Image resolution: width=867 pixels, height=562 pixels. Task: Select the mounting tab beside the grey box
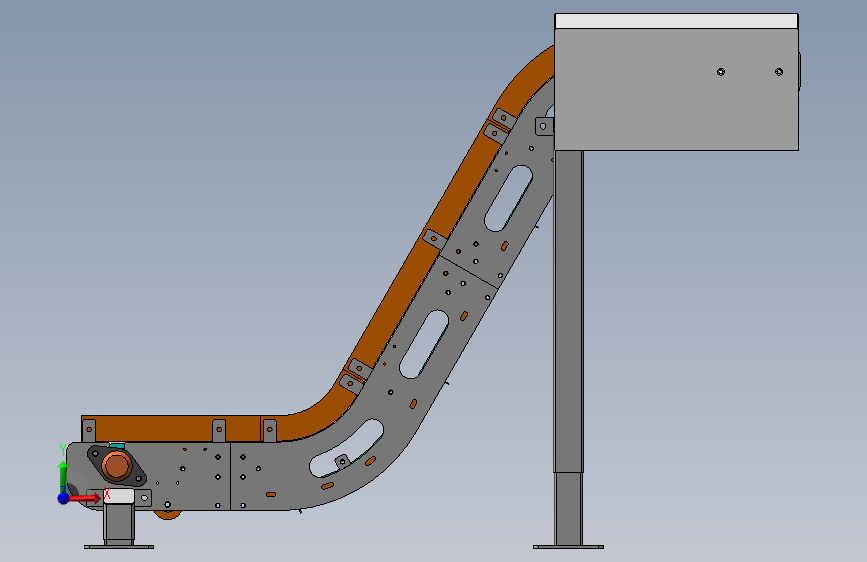544,126
